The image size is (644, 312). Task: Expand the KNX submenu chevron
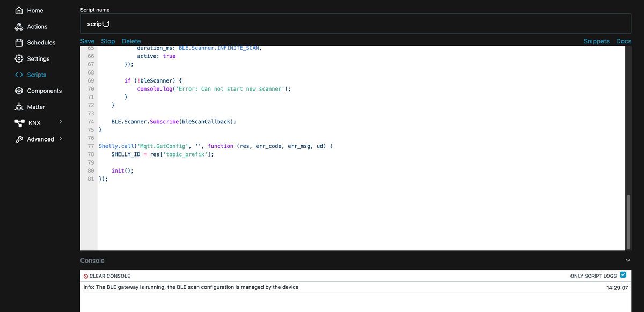[x=61, y=122]
